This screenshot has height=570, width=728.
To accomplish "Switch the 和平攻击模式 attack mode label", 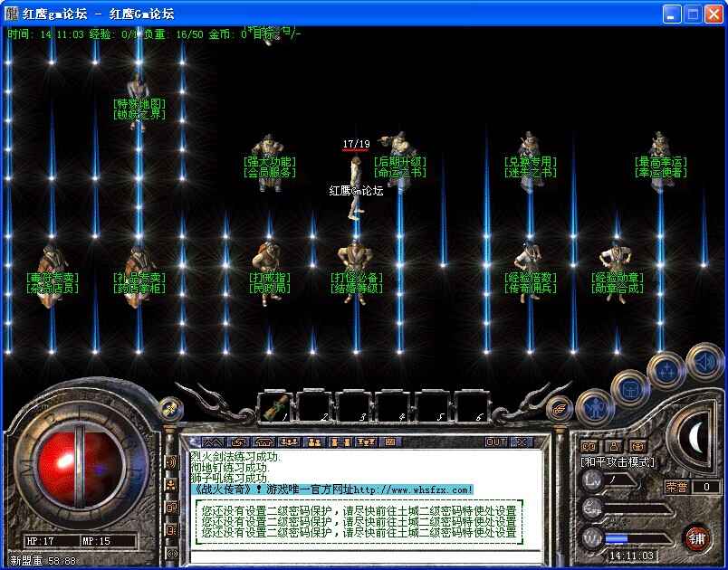I will (x=618, y=462).
